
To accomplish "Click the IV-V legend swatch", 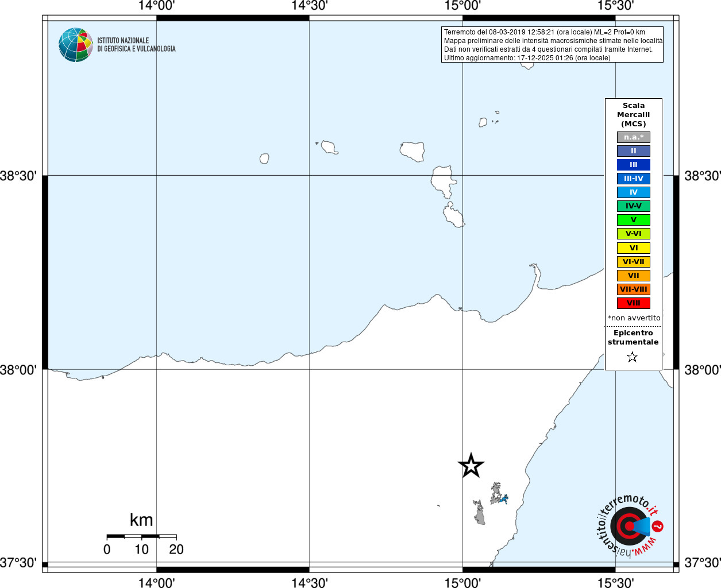I will (x=634, y=206).
